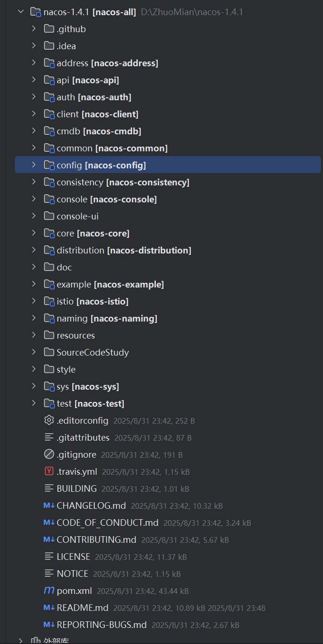The width and height of the screenshot is (323, 644).
Task: Click the text file icon beside LICENSE
Action: pyautogui.click(x=49, y=557)
